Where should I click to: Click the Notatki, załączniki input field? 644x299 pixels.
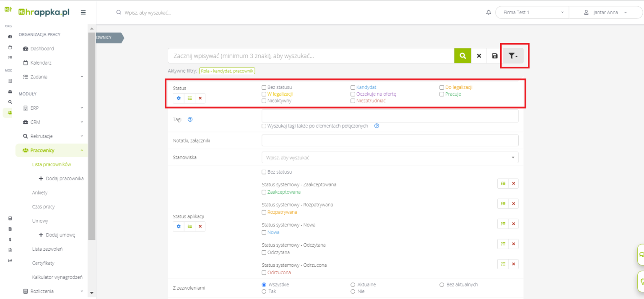390,140
